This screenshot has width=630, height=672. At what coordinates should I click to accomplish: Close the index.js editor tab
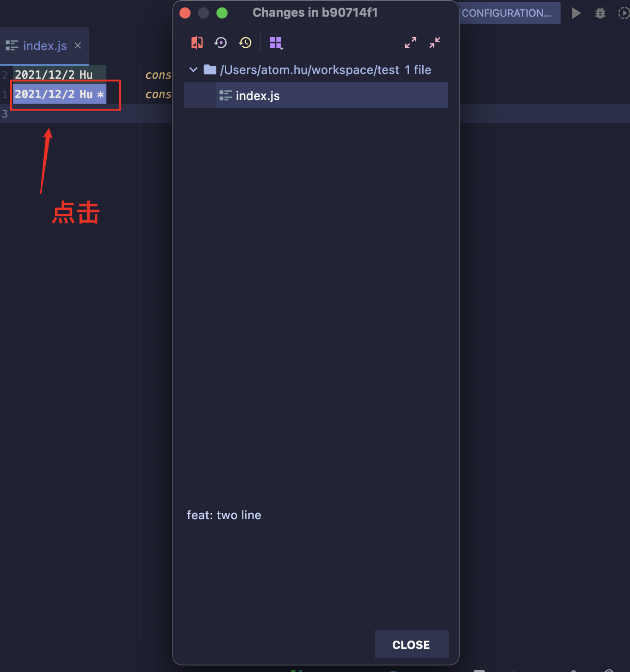[x=77, y=45]
